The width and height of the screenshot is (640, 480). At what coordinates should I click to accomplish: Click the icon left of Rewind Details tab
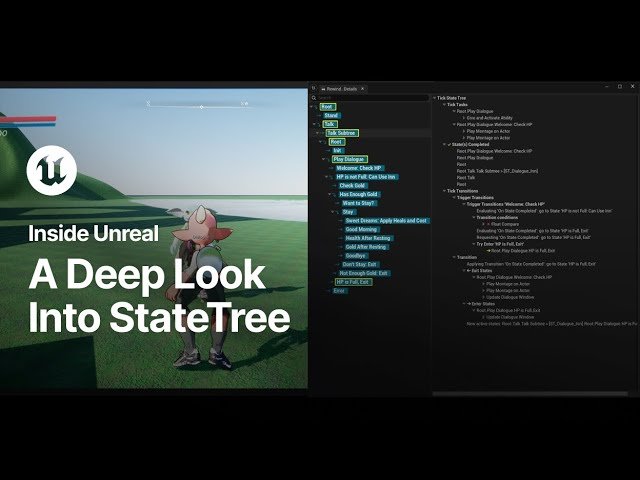pos(313,88)
